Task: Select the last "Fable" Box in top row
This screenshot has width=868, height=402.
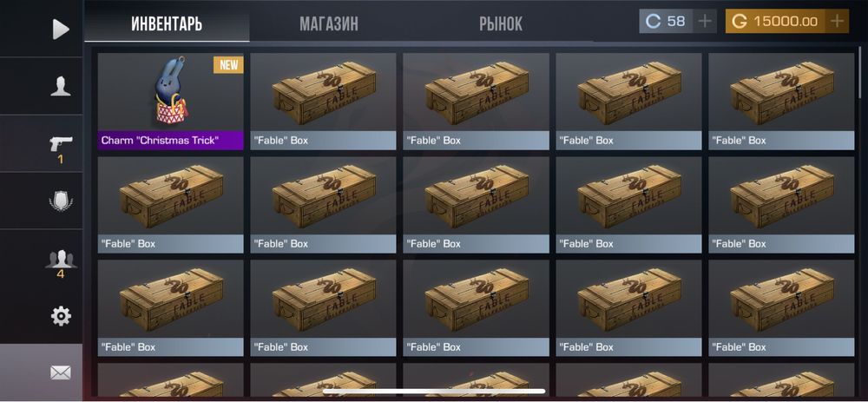Action: point(782,102)
